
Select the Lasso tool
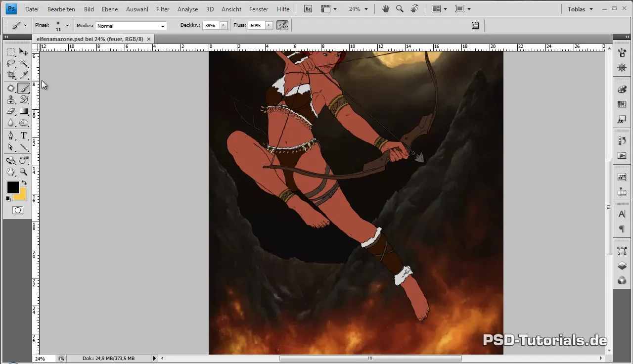click(x=11, y=63)
